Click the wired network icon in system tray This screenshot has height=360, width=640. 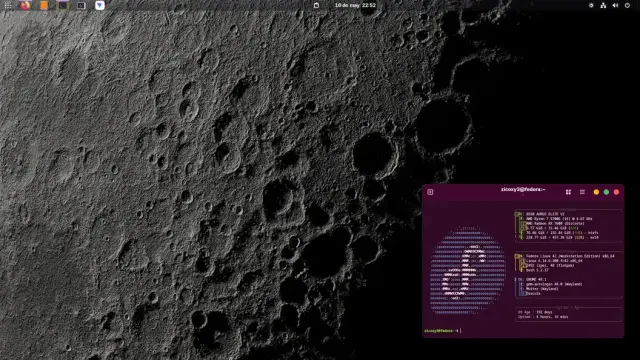coord(603,5)
